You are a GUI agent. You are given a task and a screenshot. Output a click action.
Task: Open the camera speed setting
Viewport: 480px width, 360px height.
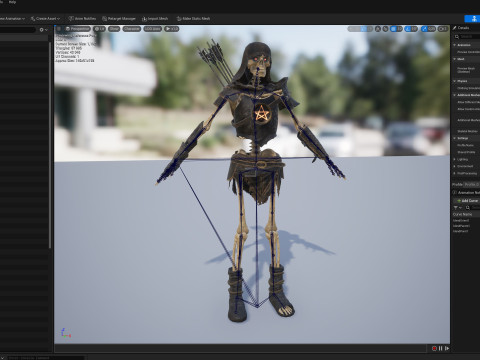point(442,29)
